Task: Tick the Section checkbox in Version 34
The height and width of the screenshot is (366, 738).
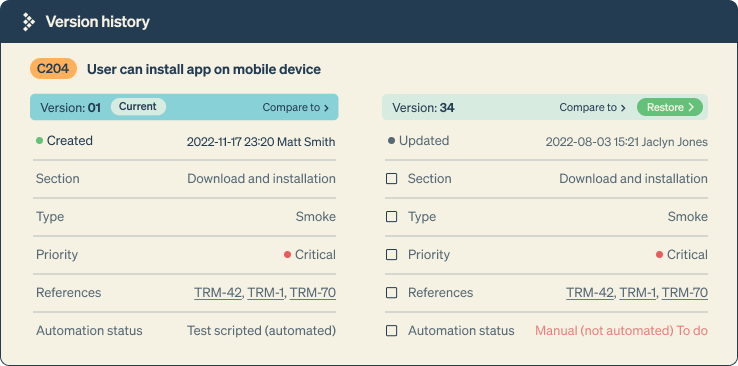Action: point(391,179)
